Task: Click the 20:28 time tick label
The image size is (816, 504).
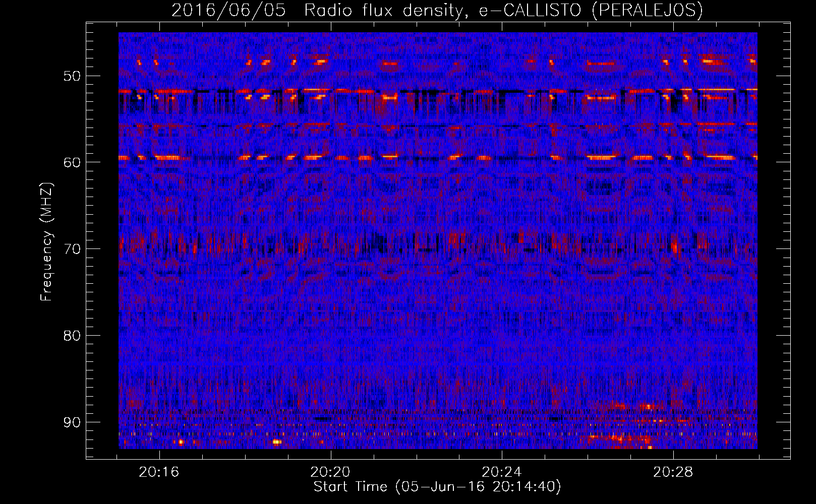Action: click(x=673, y=472)
